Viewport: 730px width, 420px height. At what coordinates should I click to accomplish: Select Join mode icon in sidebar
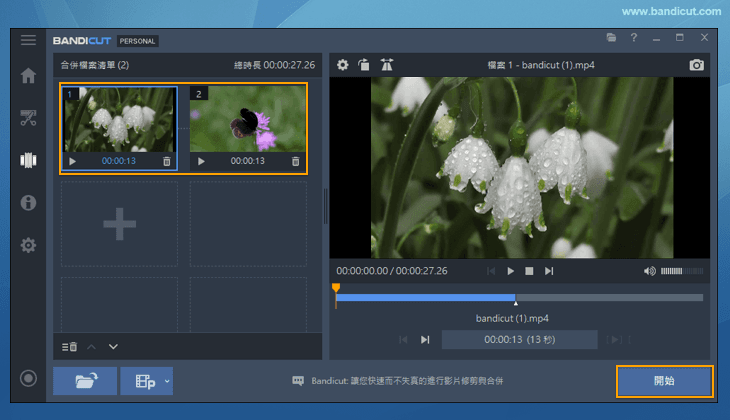coord(28,160)
